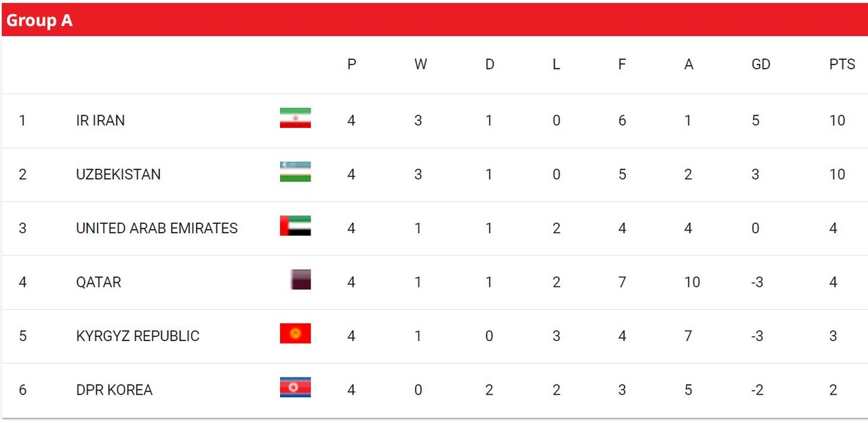
Task: Click the W column header
Action: coord(420,64)
